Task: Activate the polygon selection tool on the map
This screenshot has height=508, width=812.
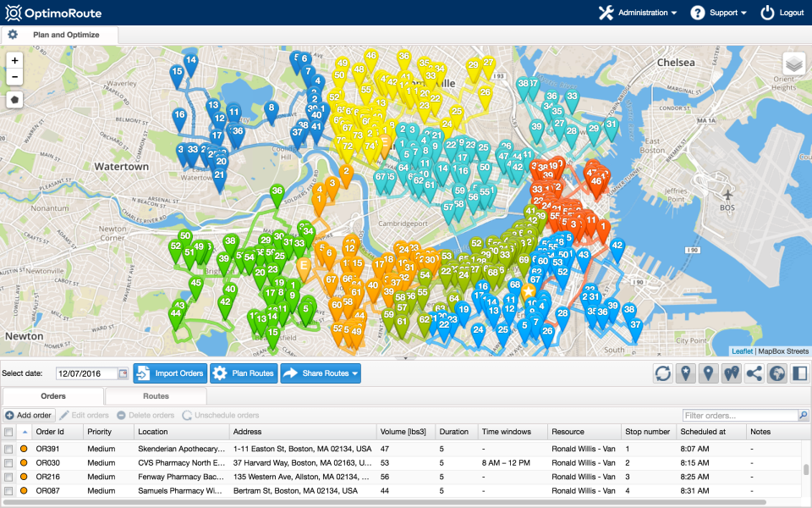Action: click(14, 100)
